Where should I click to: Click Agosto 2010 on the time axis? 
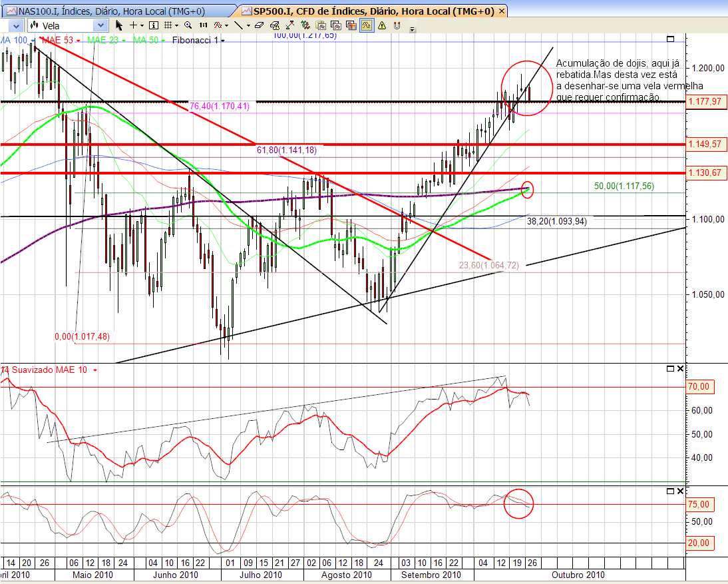click(x=346, y=575)
